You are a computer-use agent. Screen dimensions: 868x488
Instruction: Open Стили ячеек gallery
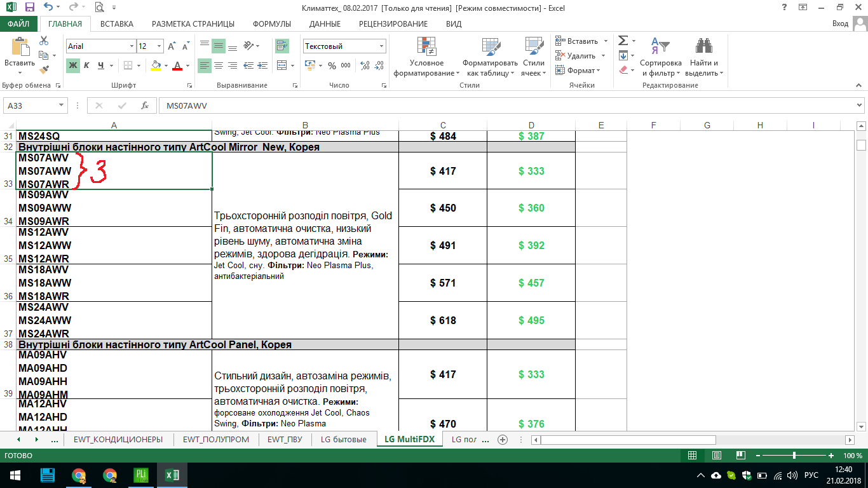(x=534, y=57)
